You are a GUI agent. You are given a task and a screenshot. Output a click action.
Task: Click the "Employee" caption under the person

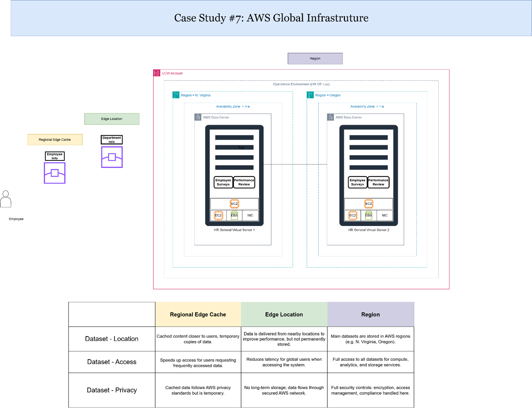(16, 219)
